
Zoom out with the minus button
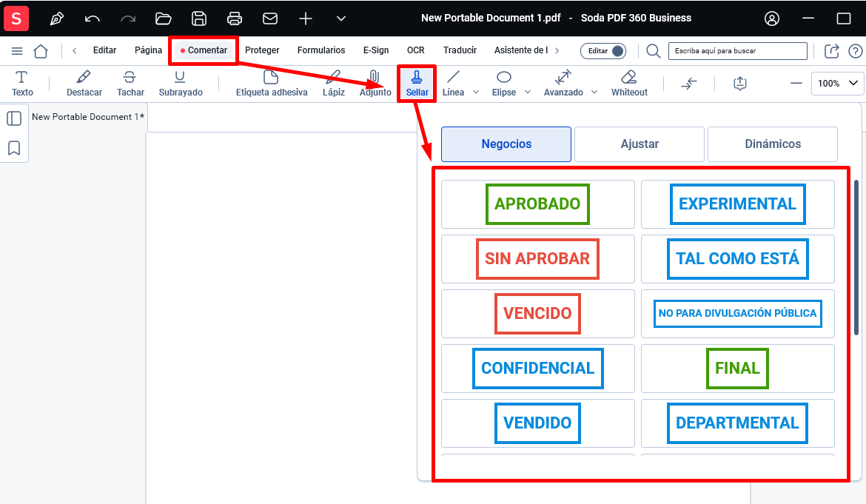point(796,84)
